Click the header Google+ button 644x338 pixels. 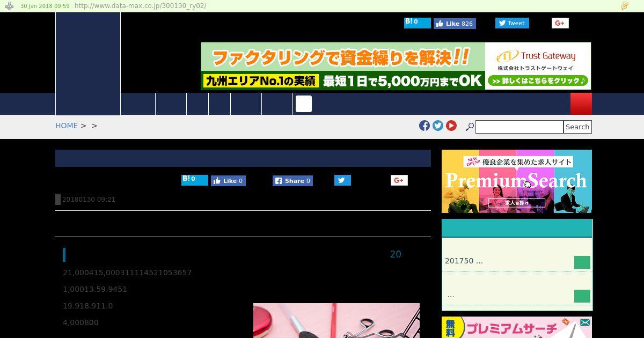coord(560,23)
